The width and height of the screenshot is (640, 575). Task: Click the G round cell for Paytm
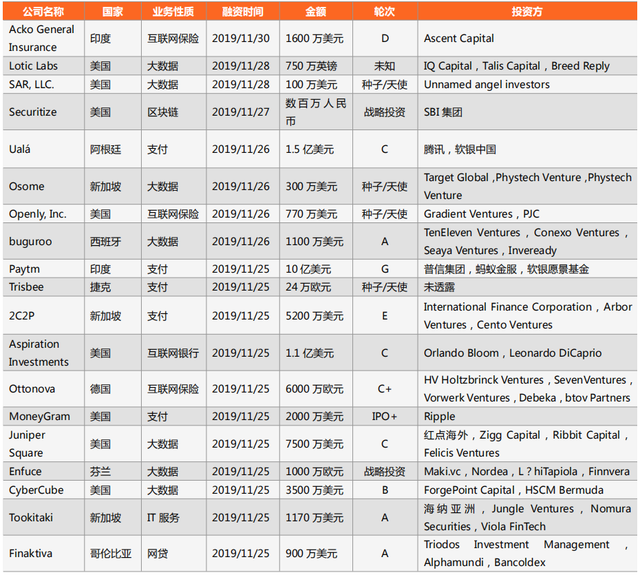[385, 269]
